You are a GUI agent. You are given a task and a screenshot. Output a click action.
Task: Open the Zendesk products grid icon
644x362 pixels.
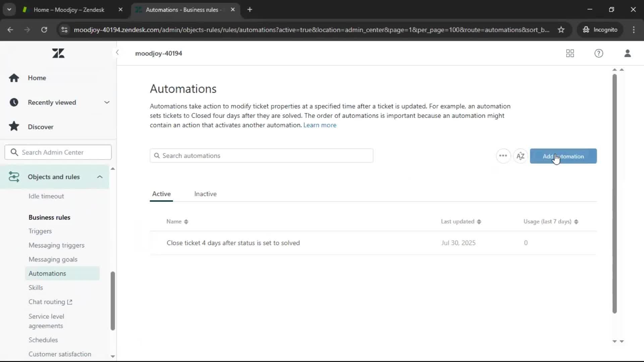[570, 53]
